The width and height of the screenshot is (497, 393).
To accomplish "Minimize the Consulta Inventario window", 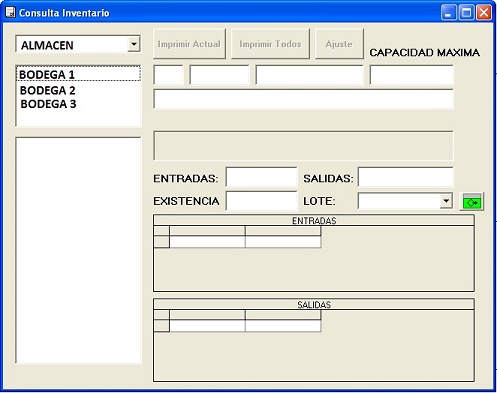I will [449, 13].
